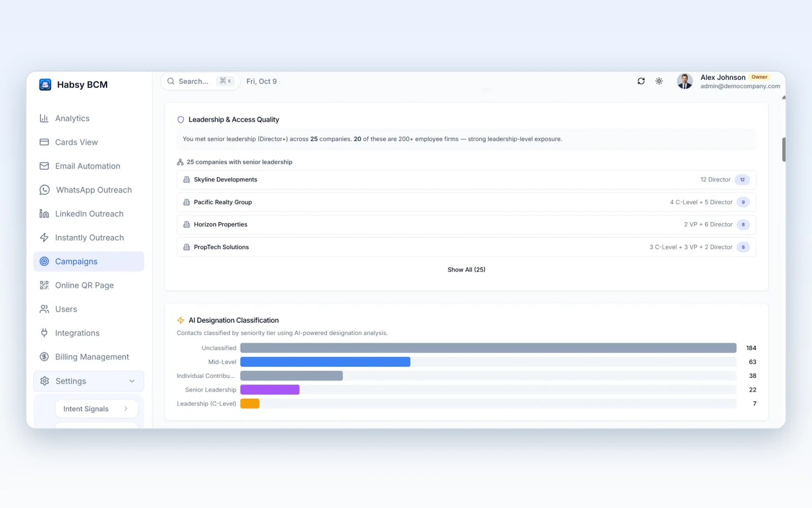Click the 12 badge on Skyline Developments

[x=742, y=180]
